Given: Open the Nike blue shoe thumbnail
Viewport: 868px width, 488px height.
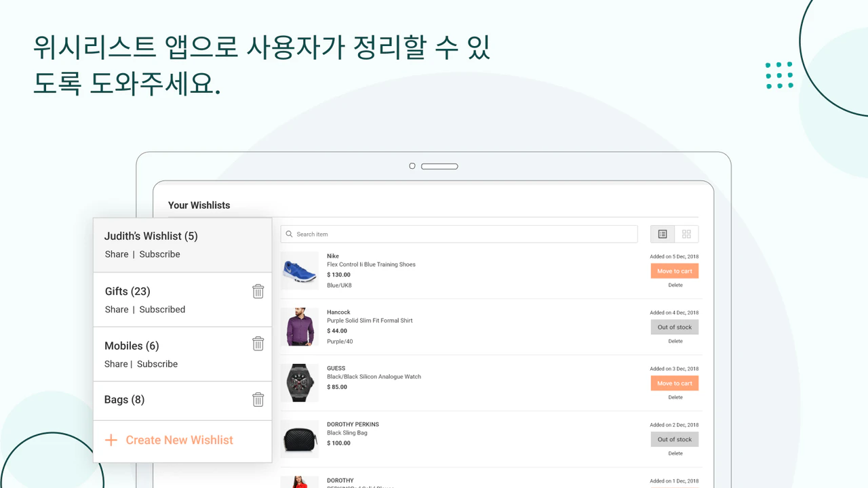Looking at the screenshot, I should point(300,270).
